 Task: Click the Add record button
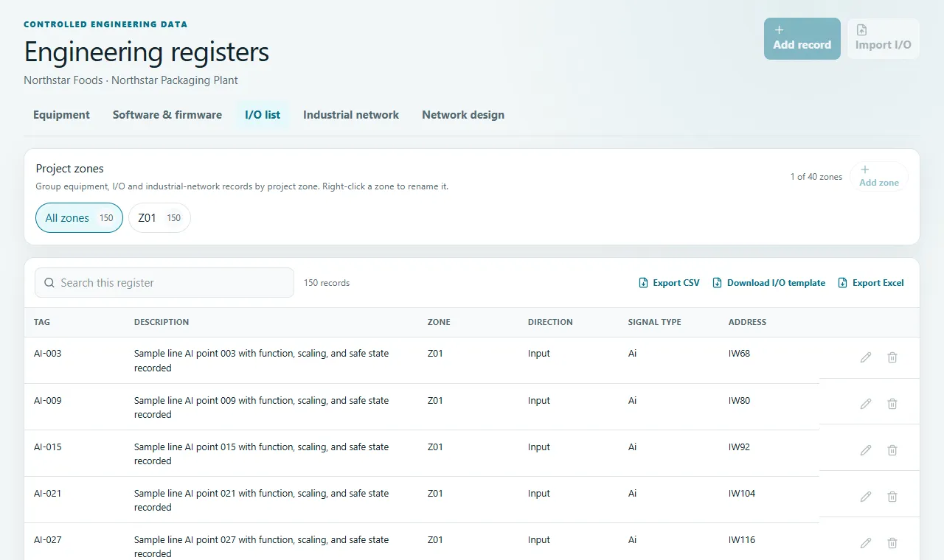802,38
